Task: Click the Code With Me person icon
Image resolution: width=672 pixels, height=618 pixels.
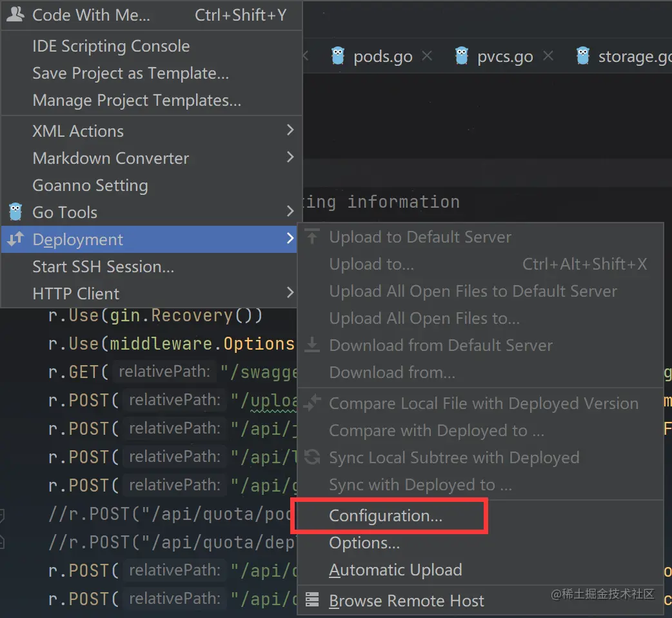Action: tap(15, 15)
